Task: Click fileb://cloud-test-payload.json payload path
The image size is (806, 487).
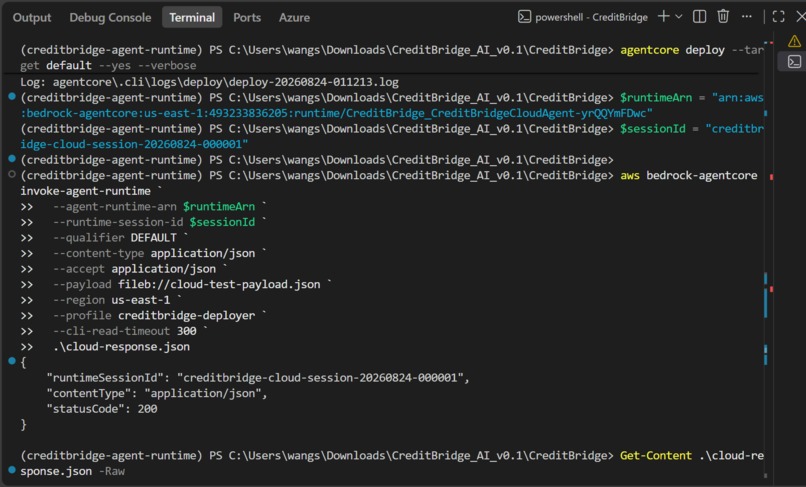Action: [x=219, y=284]
